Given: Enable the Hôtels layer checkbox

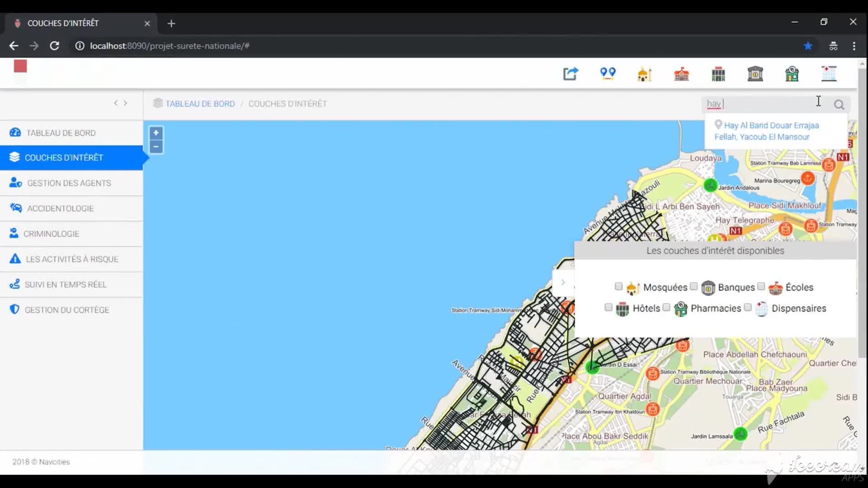Looking at the screenshot, I should (608, 307).
